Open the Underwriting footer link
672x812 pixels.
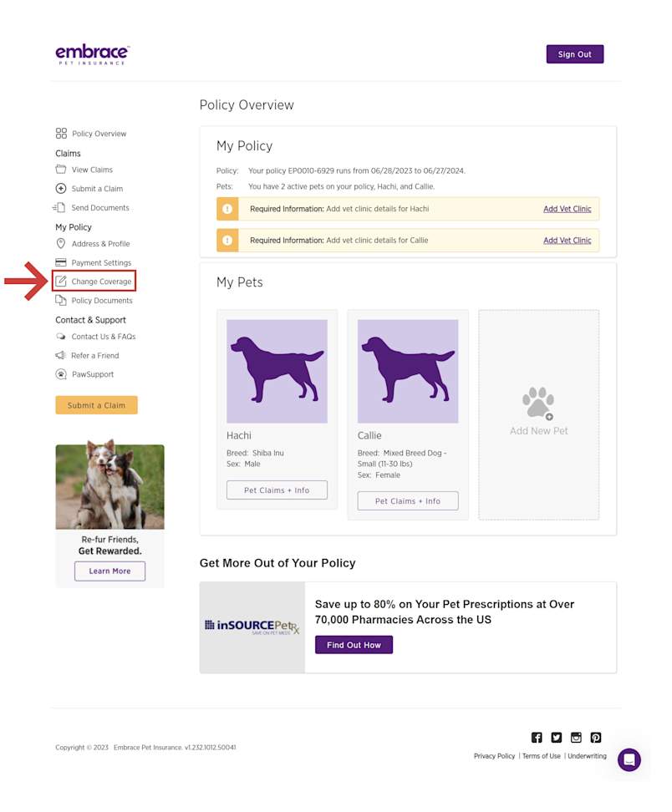588,756
